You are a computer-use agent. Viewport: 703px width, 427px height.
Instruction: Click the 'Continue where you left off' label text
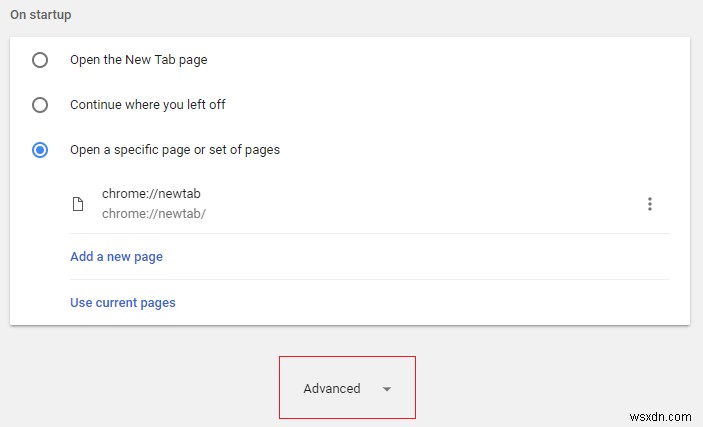coord(154,105)
